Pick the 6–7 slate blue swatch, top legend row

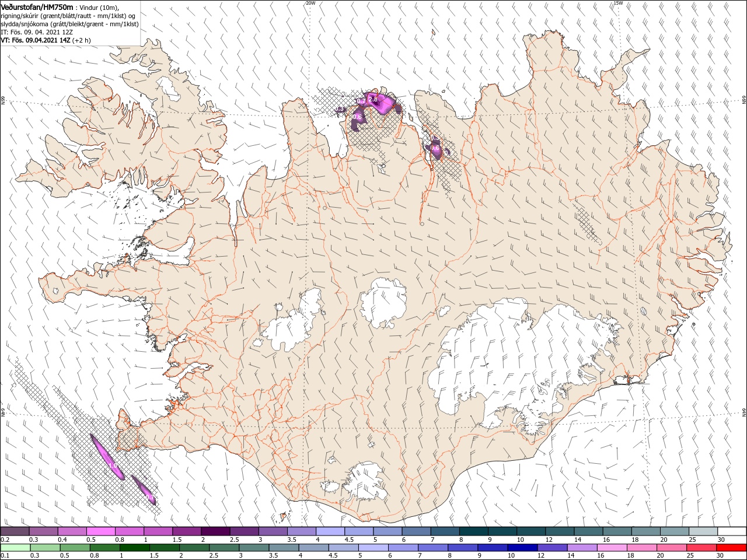pyautogui.click(x=416, y=531)
